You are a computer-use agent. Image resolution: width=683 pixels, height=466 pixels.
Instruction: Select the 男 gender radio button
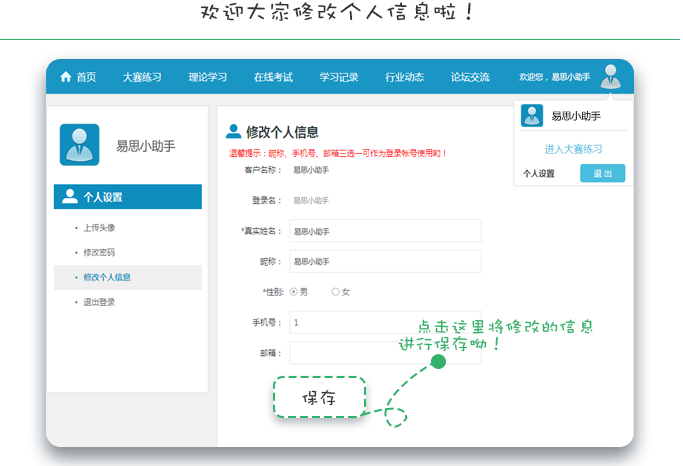point(294,292)
